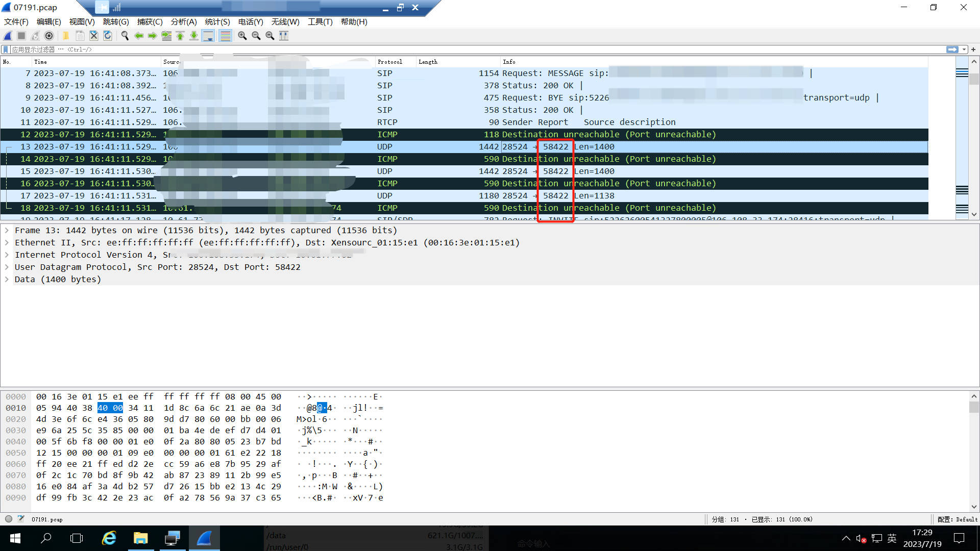Click the find packet magnifier icon

click(125, 36)
